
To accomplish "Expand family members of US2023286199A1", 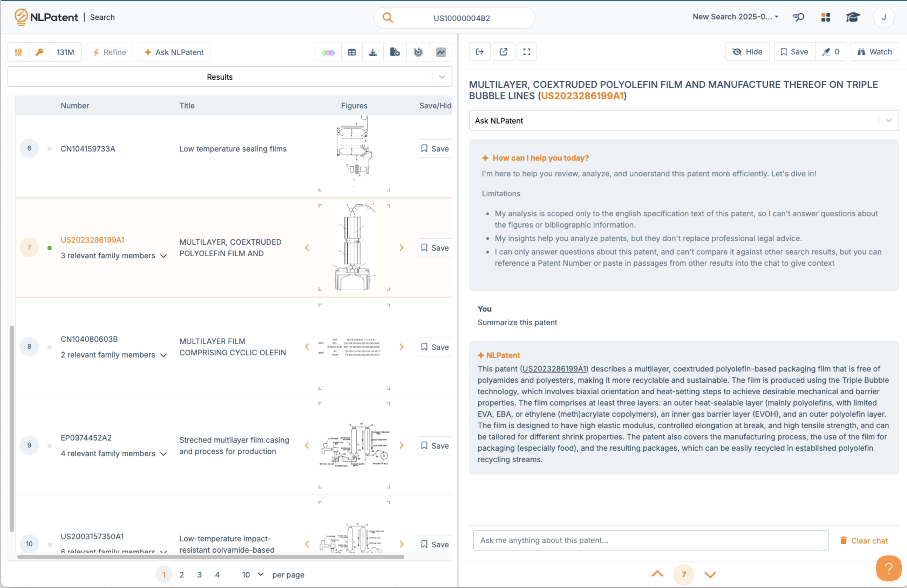I will point(164,256).
